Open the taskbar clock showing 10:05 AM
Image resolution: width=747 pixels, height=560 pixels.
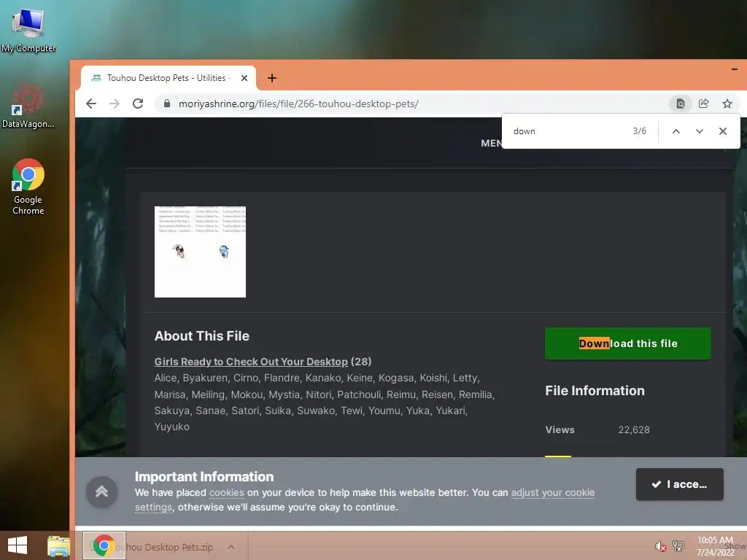[715, 546]
